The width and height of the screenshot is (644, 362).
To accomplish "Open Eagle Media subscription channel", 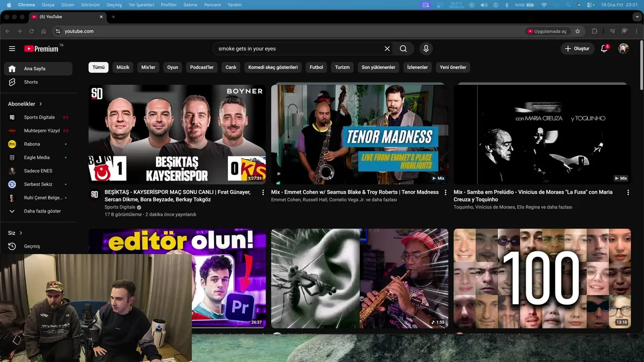I will pyautogui.click(x=38, y=157).
